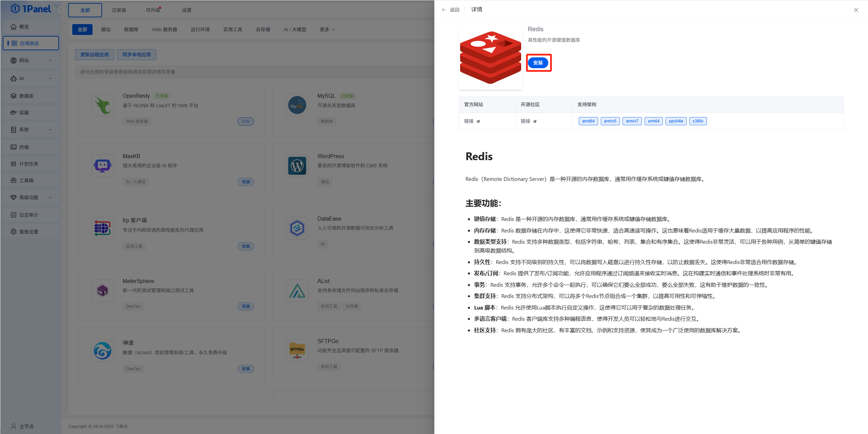868x434 pixels.
Task: Click the MaxKB robot app icon
Action: point(102,166)
